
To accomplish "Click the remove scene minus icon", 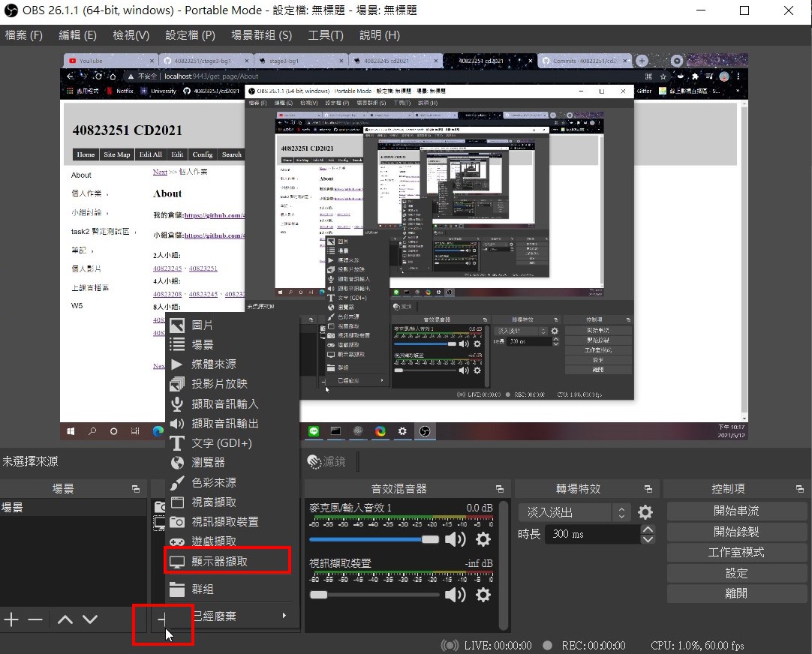I will click(35, 619).
